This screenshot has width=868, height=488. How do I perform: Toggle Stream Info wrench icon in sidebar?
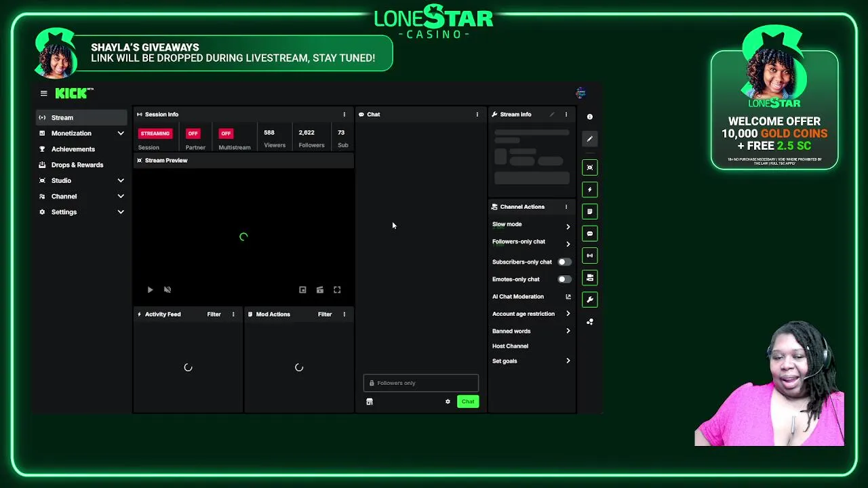(x=590, y=300)
